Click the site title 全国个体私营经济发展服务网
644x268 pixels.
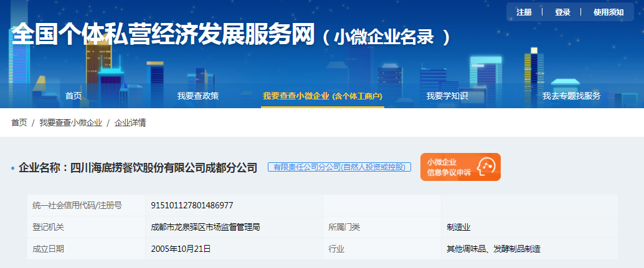coord(163,34)
